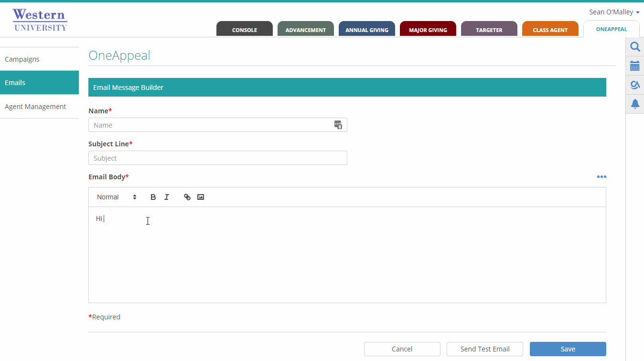
Task: Open Agent Management from the left menu
Action: [x=35, y=106]
